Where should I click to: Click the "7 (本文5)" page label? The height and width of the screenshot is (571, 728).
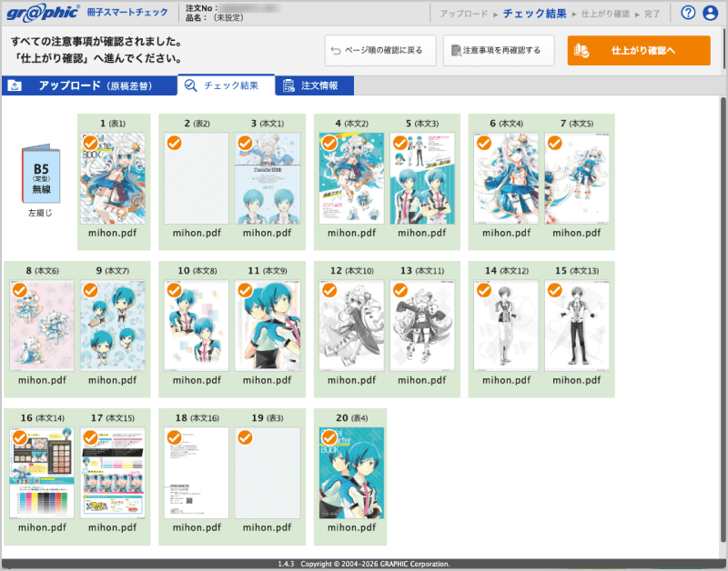point(577,124)
